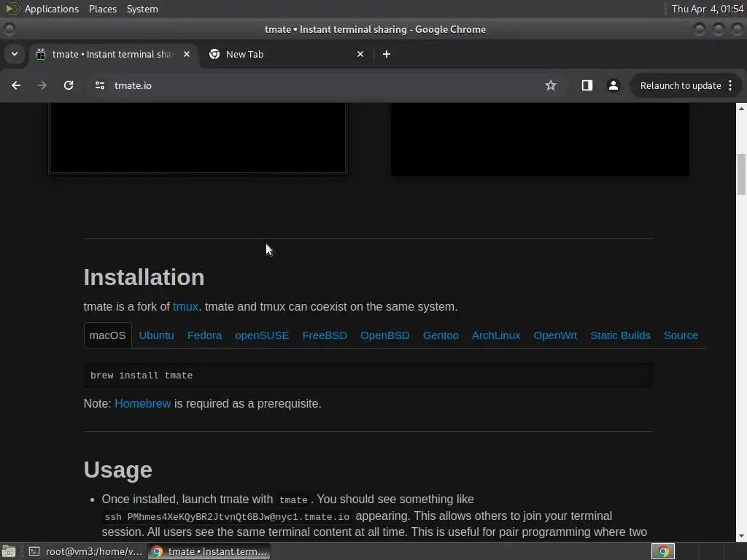Image resolution: width=747 pixels, height=560 pixels.
Task: Click the Usage heading
Action: (117, 470)
